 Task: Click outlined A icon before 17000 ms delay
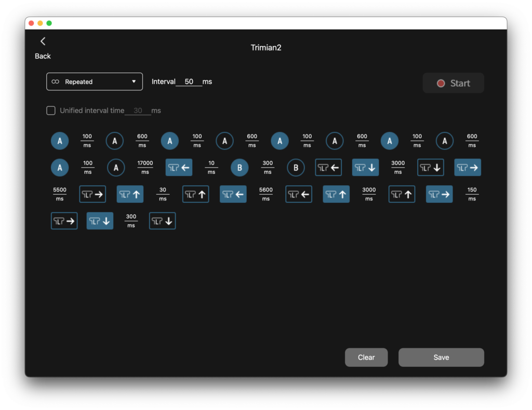(116, 168)
